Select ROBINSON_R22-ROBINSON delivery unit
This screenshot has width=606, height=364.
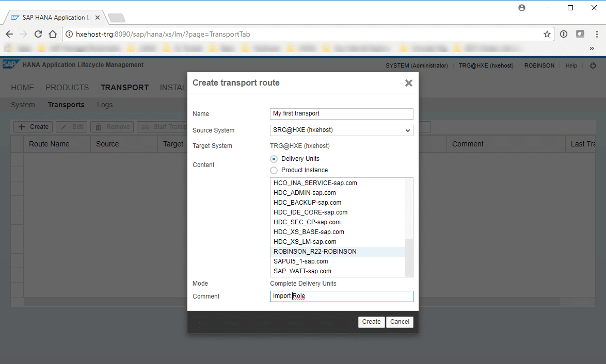[315, 252]
